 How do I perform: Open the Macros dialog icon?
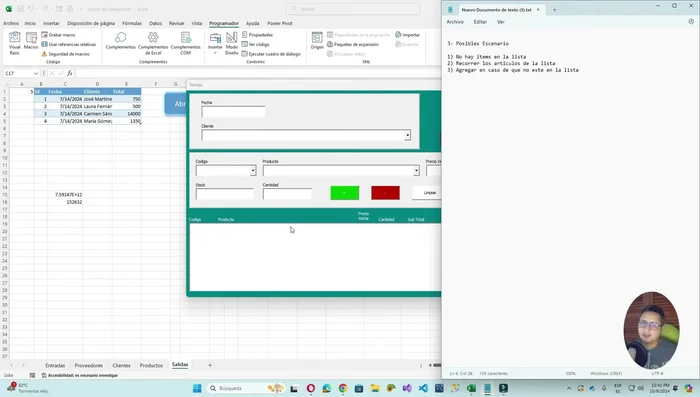pyautogui.click(x=31, y=41)
